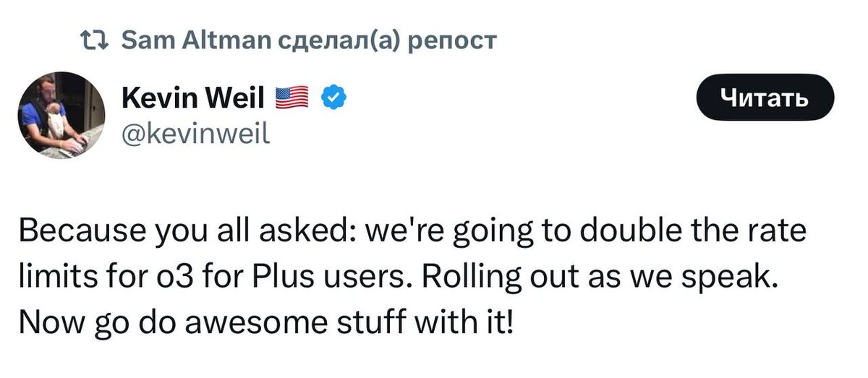This screenshot has height=378, width=868.
Task: Click the repost arrows icon
Action: (94, 40)
